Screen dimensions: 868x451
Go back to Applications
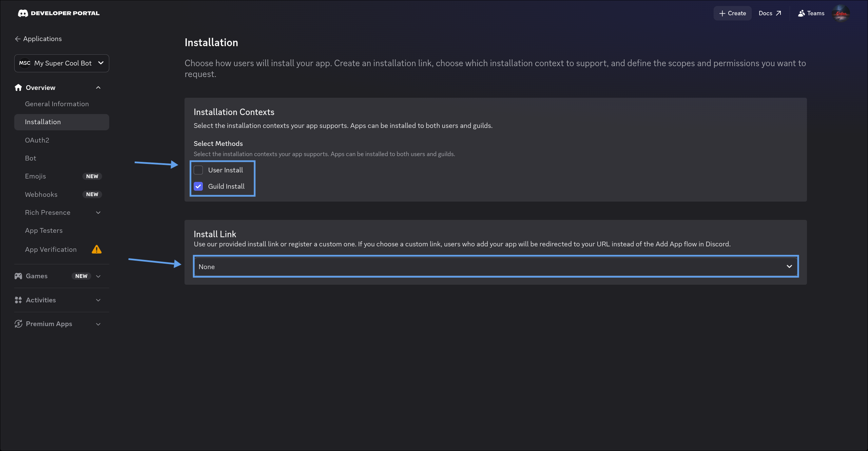pyautogui.click(x=38, y=39)
